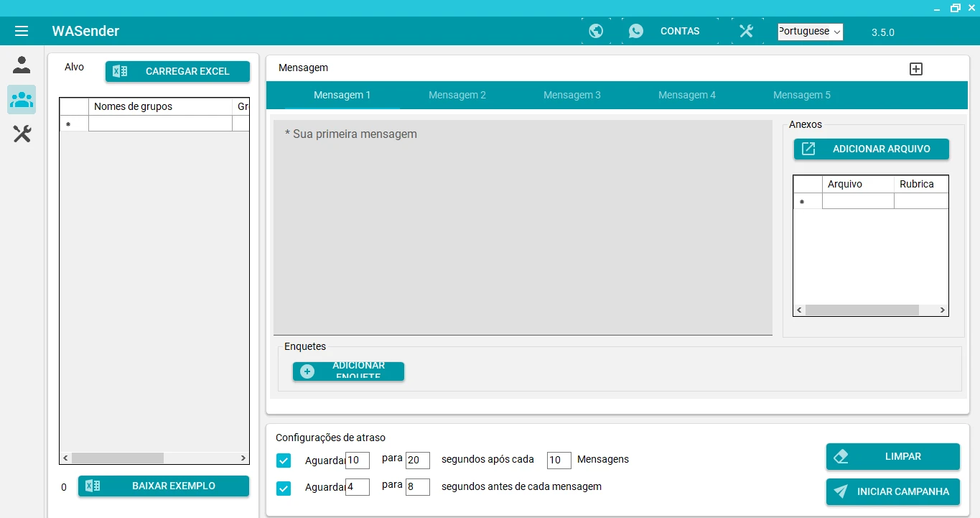Toggle the wait after messages checkbox
The height and width of the screenshot is (518, 980).
(x=284, y=461)
